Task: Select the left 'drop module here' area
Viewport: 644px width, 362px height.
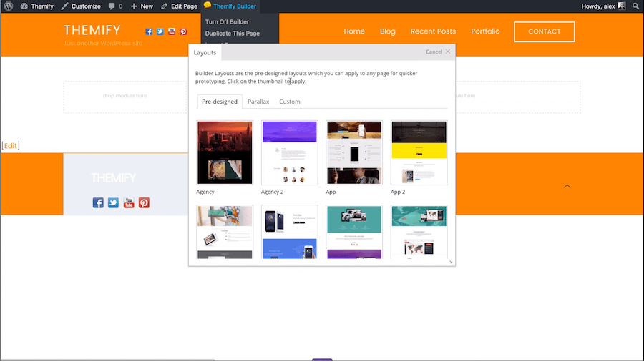Action: point(125,97)
